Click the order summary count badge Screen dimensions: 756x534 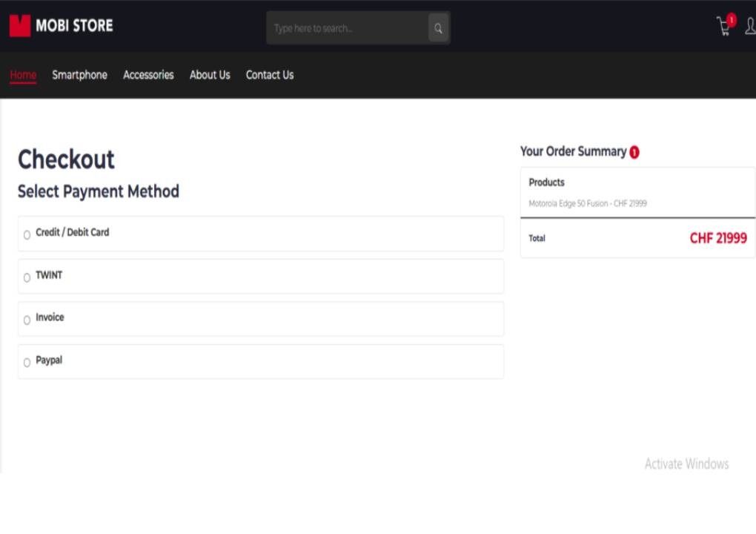coord(634,153)
